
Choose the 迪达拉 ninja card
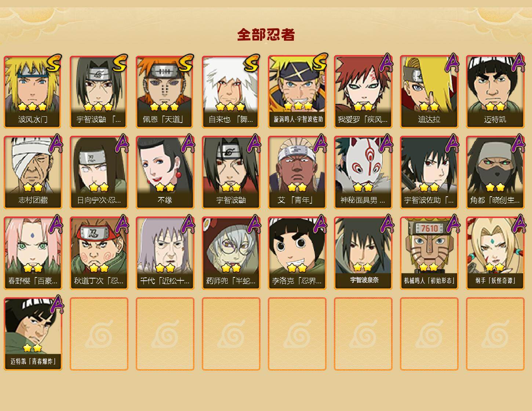click(429, 92)
